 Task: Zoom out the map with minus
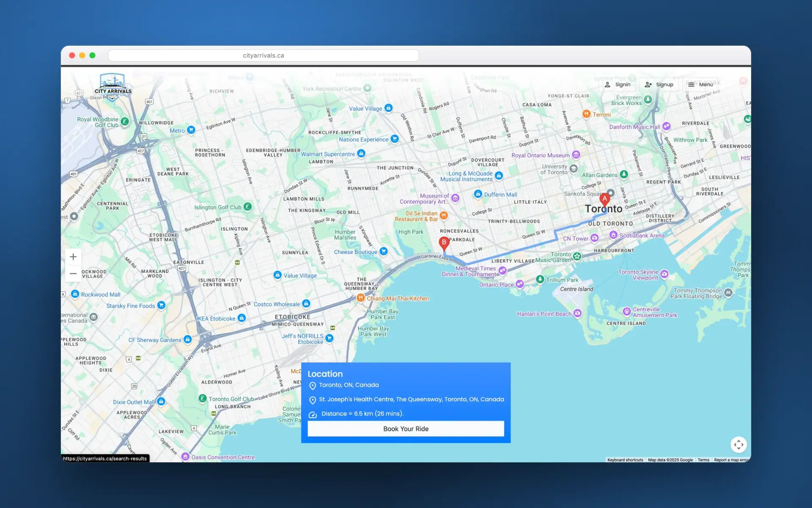[73, 273]
